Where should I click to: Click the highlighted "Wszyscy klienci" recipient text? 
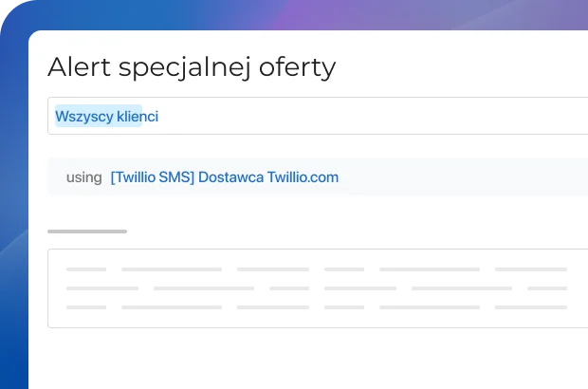pyautogui.click(x=106, y=117)
